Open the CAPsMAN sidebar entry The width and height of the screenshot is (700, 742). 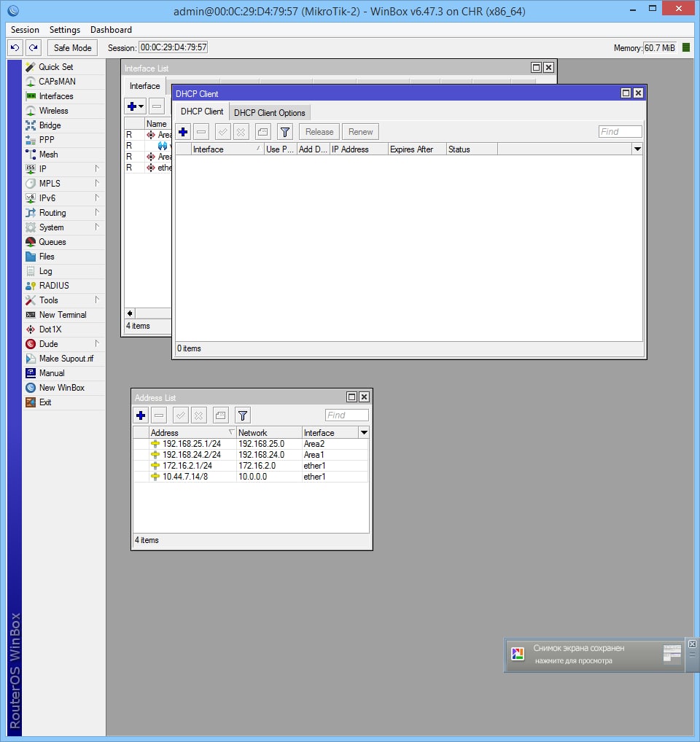tap(64, 82)
